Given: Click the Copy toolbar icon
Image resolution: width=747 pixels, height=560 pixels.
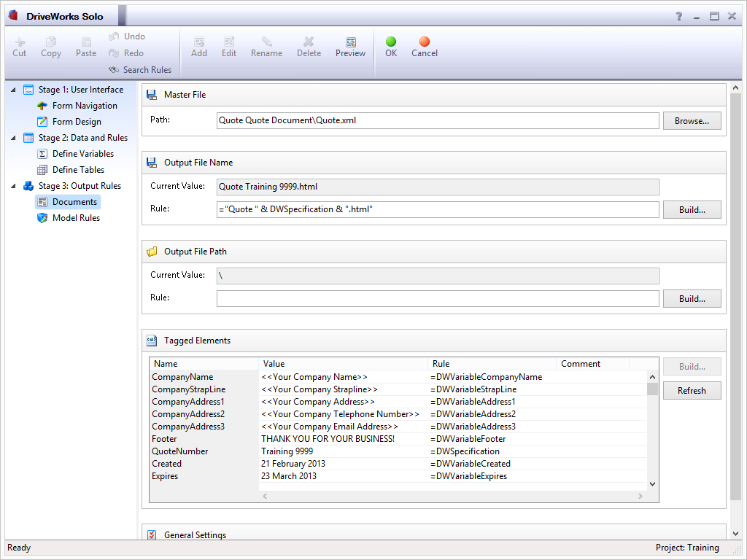Looking at the screenshot, I should pyautogui.click(x=51, y=42).
